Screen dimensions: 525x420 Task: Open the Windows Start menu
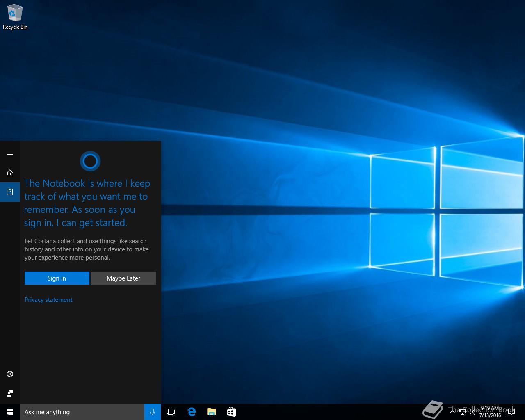pyautogui.click(x=10, y=412)
